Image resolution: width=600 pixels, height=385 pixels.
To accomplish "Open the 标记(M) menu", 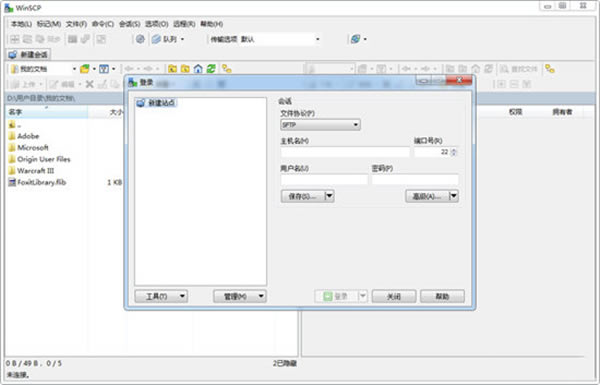I will [x=49, y=24].
